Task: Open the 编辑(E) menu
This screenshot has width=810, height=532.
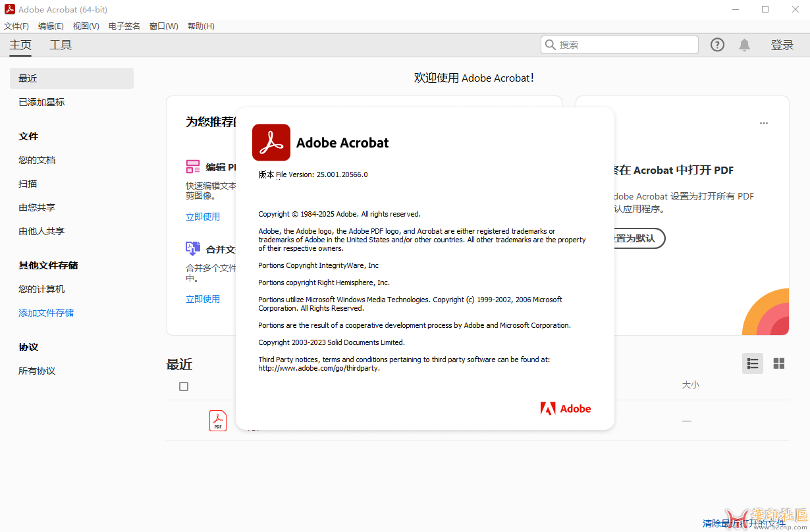Action: click(x=51, y=26)
